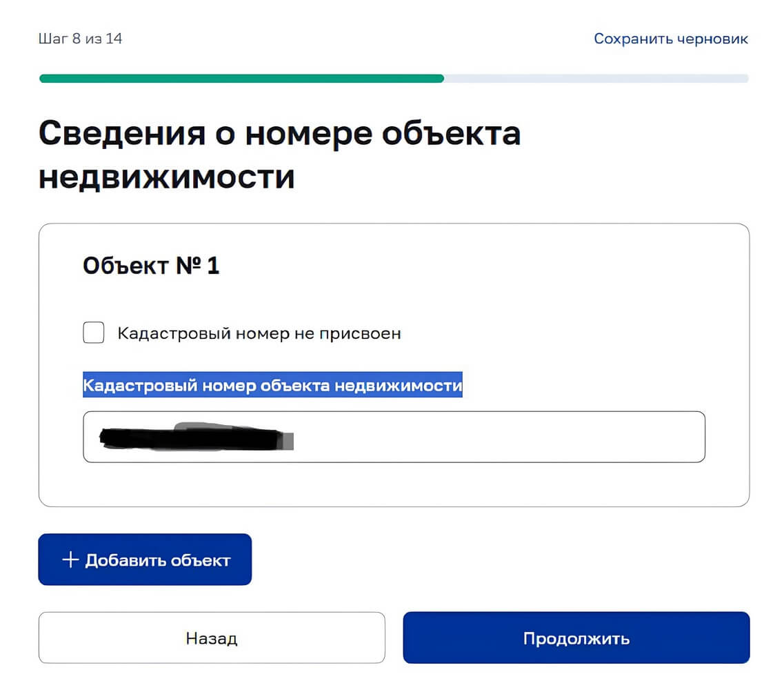The image size is (784, 690).
Task: Select the redacted cadastral number value
Action: tap(193, 435)
